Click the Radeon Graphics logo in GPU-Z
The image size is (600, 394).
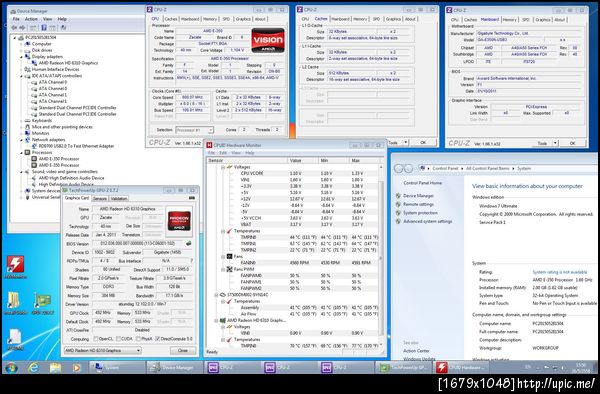179,221
